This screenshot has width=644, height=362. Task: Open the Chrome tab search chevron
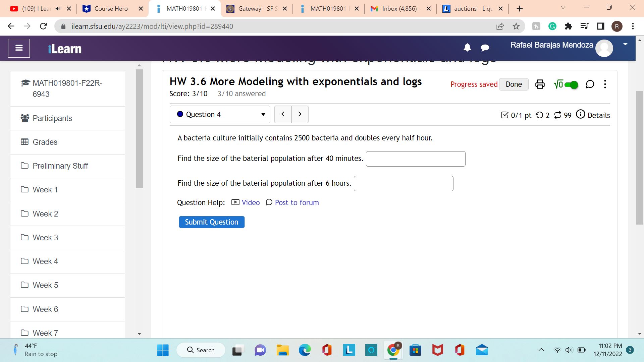click(x=563, y=8)
